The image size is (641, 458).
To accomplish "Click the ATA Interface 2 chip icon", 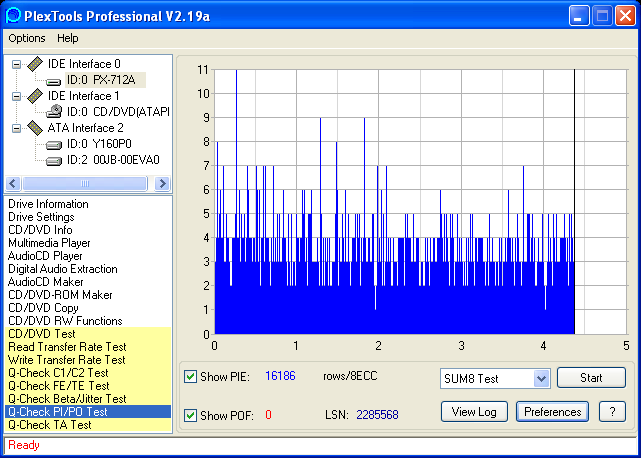I will [x=35, y=128].
